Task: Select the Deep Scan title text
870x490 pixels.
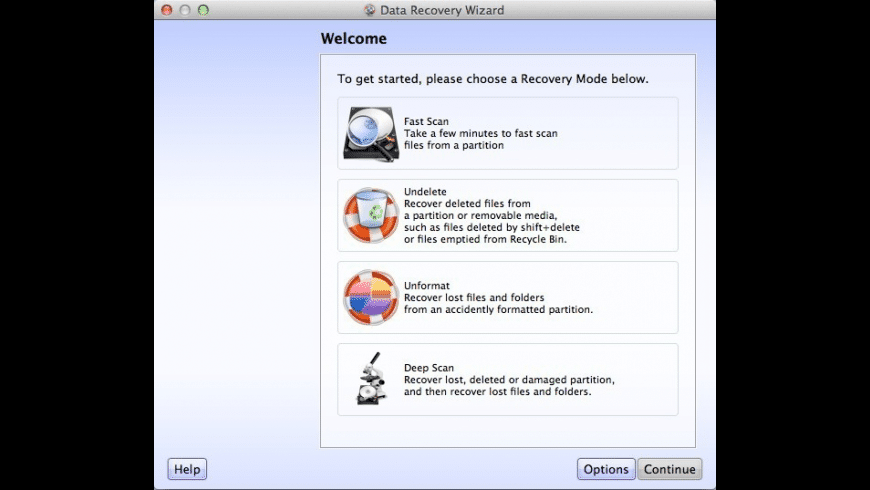Action: click(x=429, y=368)
